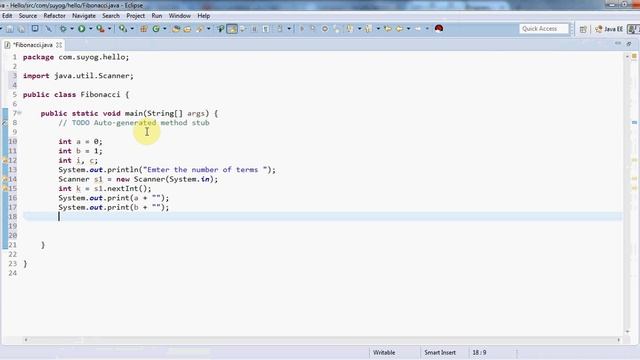Open the Edit menu

tap(7, 16)
